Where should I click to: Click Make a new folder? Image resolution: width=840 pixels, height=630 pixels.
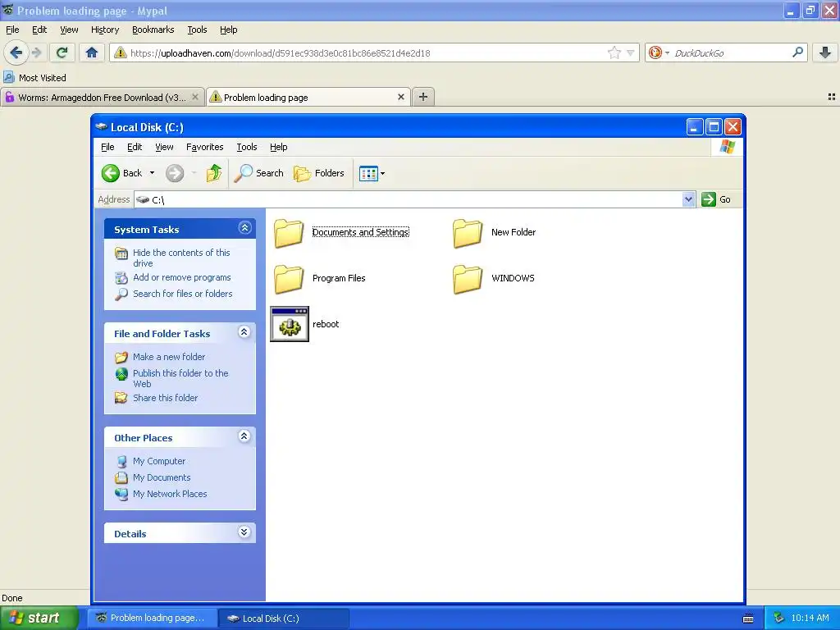click(169, 357)
